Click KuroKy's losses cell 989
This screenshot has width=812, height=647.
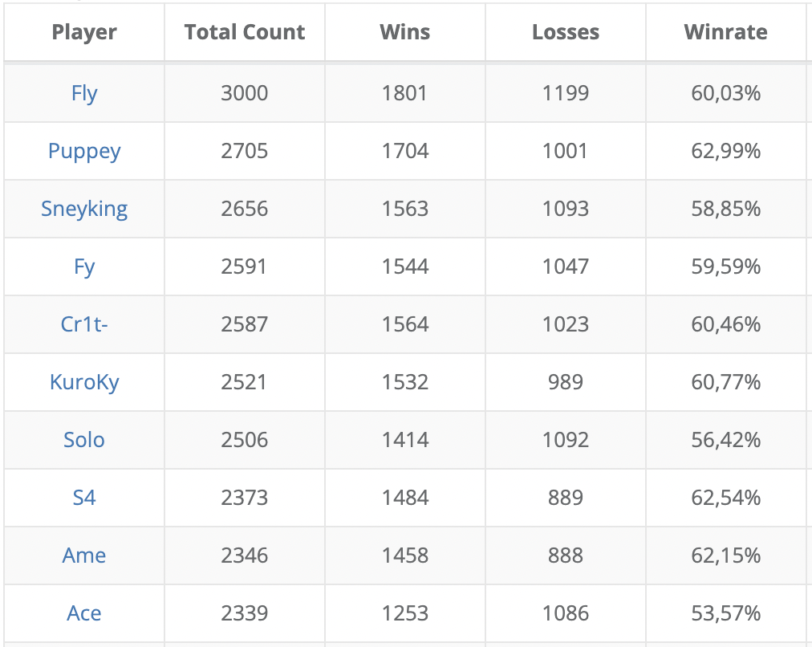point(566,382)
